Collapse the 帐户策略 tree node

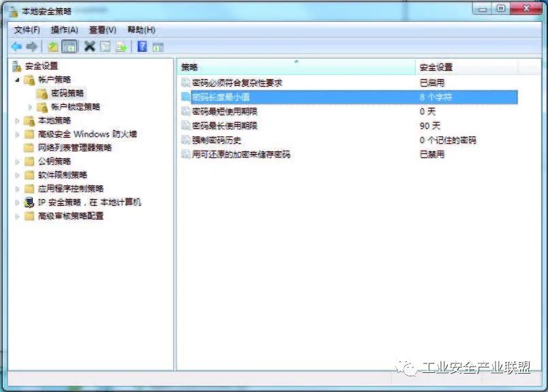17,80
